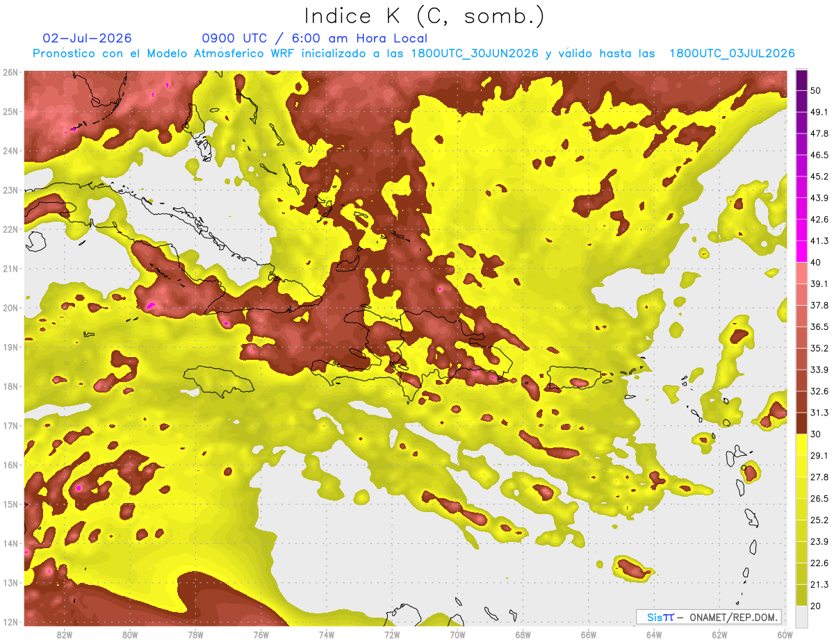834x644 pixels.
Task: Click the "33.9" value on the color scale
Action: (x=819, y=370)
